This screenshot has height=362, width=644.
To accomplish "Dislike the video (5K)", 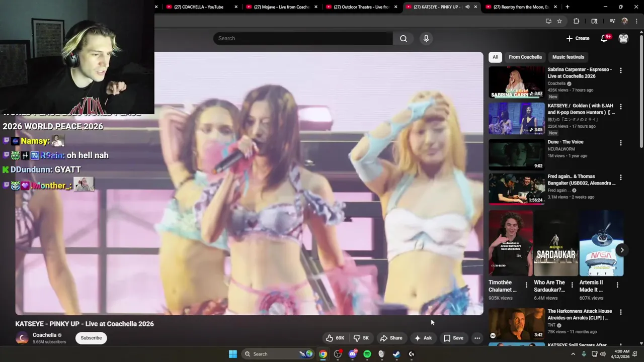I will pos(361,338).
